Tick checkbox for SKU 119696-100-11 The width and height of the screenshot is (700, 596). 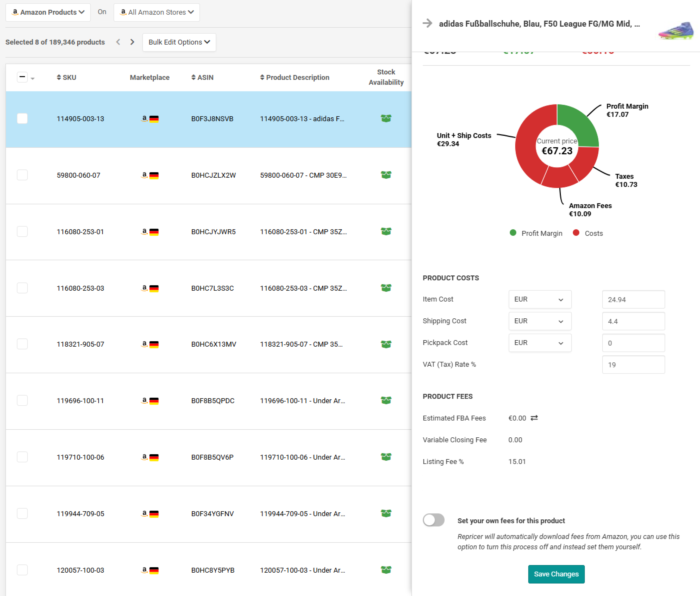(22, 400)
